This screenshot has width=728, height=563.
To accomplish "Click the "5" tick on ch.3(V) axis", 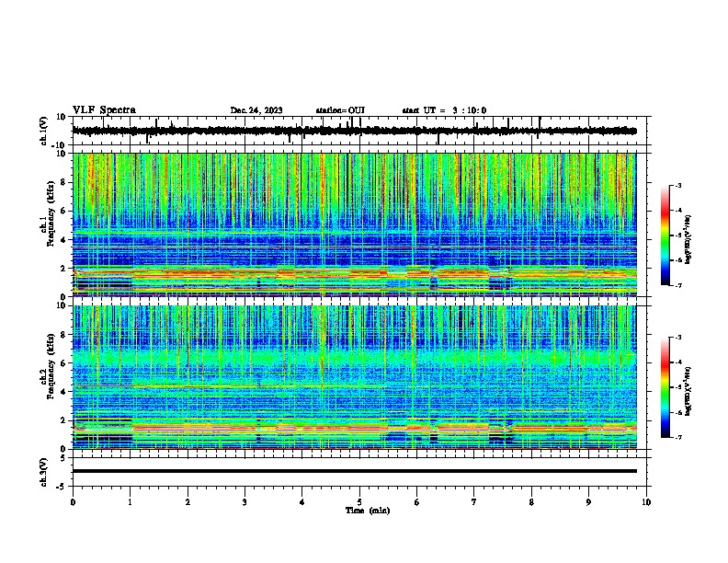I will click(x=64, y=458).
